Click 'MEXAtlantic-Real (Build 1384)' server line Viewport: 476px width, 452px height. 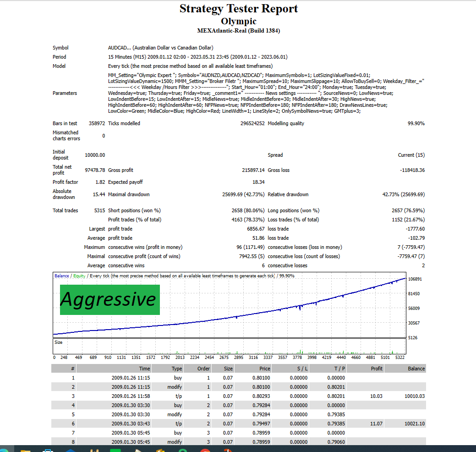pyautogui.click(x=239, y=31)
